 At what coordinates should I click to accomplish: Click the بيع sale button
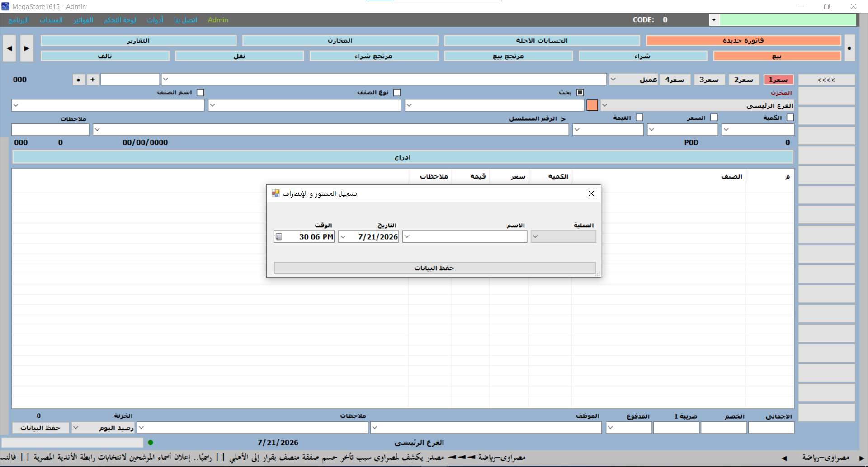[x=777, y=56]
